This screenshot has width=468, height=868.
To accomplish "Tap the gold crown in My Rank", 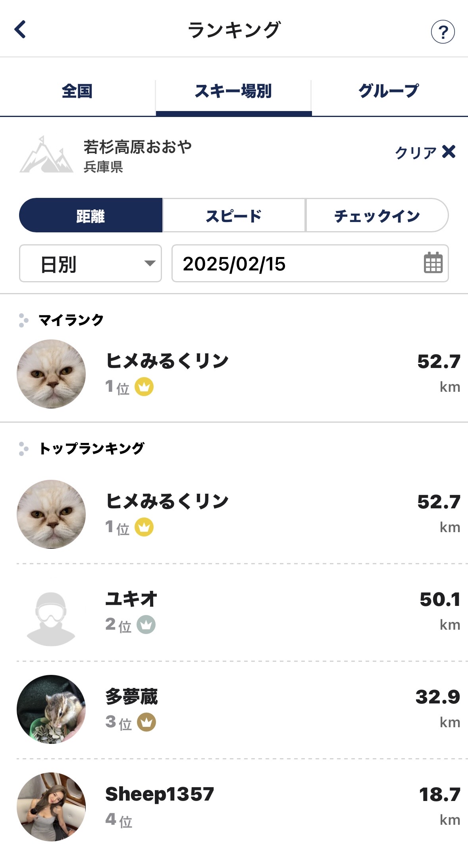I will tap(144, 387).
